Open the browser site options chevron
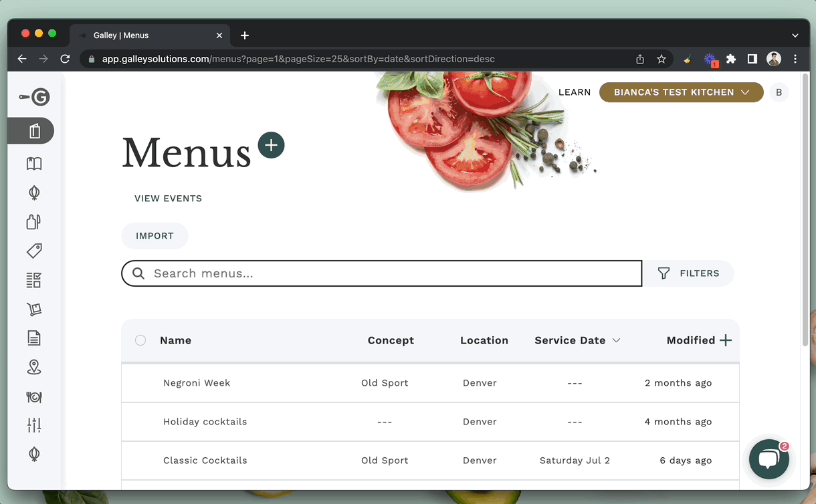The width and height of the screenshot is (816, 504). tap(795, 35)
